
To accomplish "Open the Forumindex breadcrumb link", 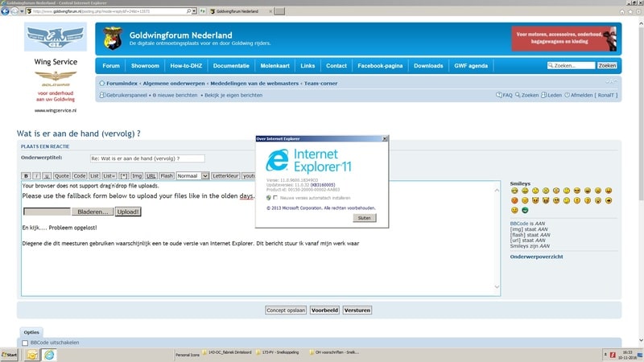I will pyautogui.click(x=122, y=84).
